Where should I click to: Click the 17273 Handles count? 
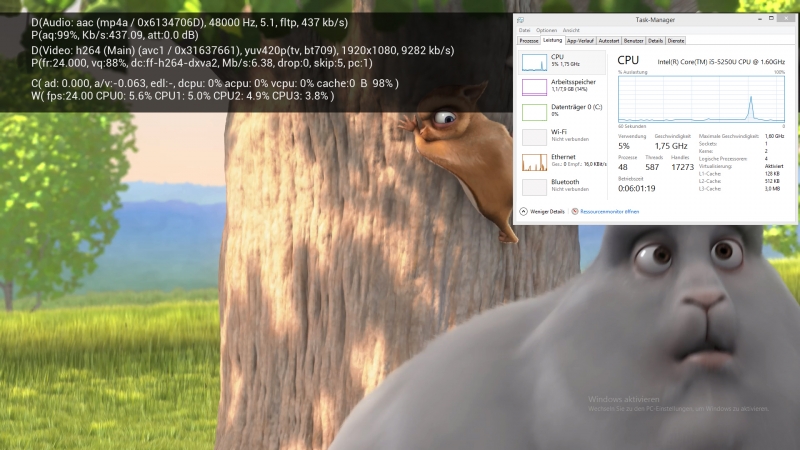point(683,167)
